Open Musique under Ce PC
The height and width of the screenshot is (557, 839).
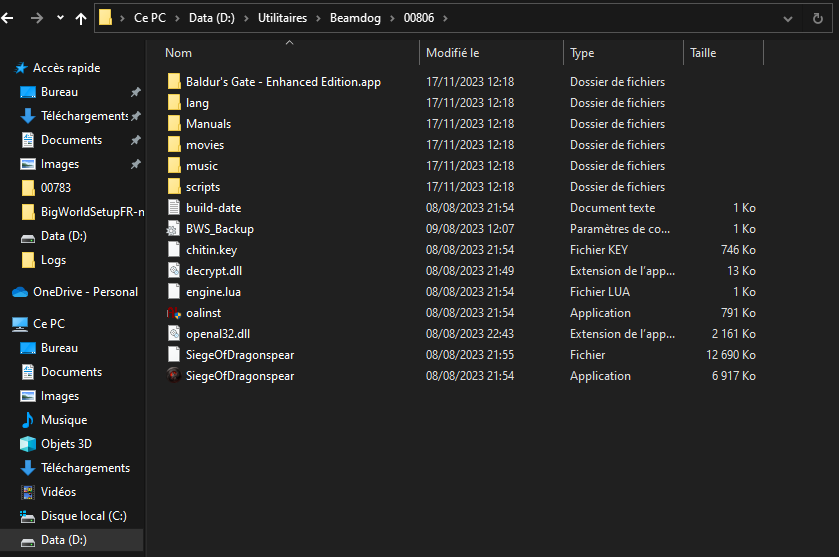click(64, 420)
